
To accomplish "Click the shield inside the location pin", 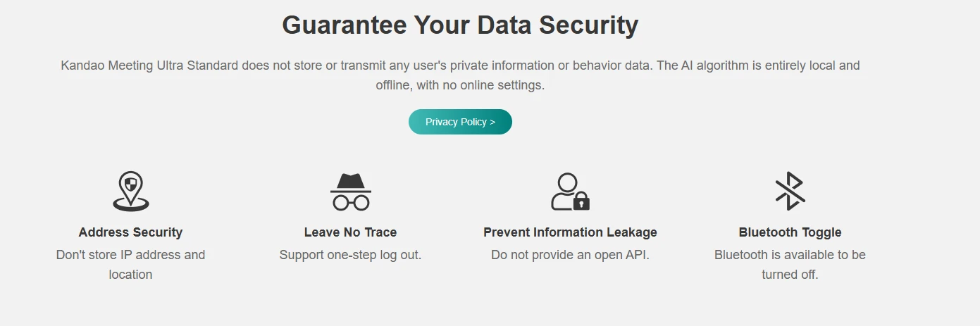I will [x=130, y=185].
